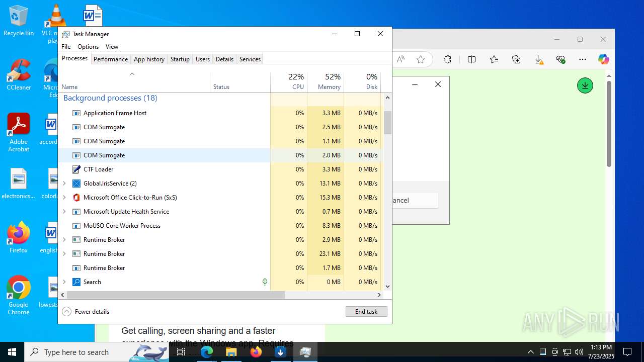Viewport: 644px width, 362px height.
Task: Open Edge collections icon
Action: [x=516, y=59]
